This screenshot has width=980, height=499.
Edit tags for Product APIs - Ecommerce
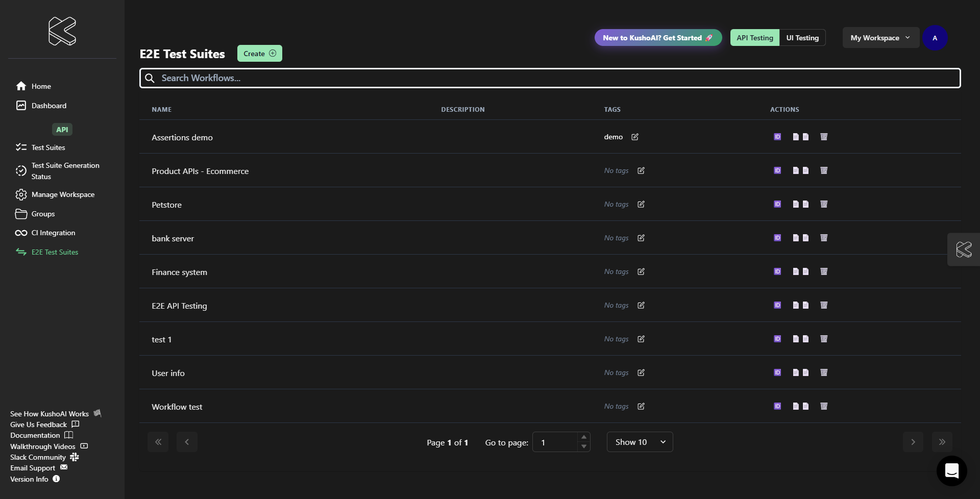[x=641, y=170]
